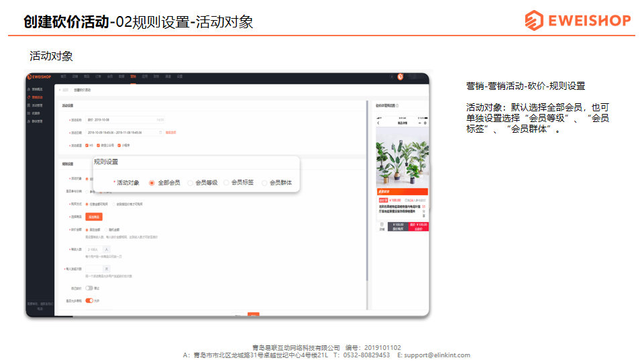The height and width of the screenshot is (362, 644).
Task: Tap the back chevron in the phone preview
Action: click(x=378, y=123)
